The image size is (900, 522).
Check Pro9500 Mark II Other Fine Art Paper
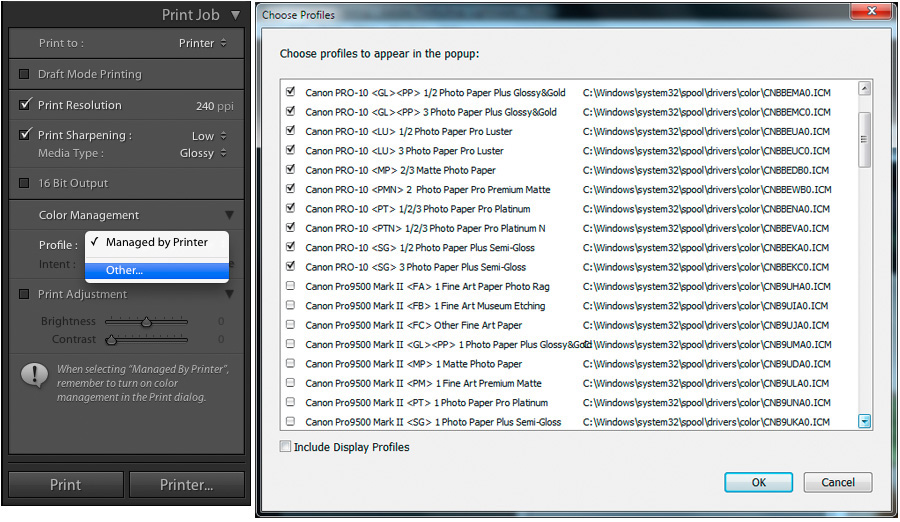290,324
